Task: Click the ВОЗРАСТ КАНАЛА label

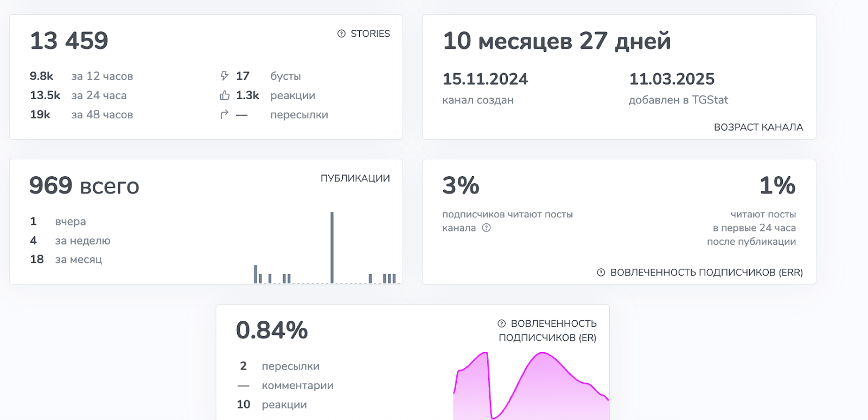Action: (x=758, y=127)
